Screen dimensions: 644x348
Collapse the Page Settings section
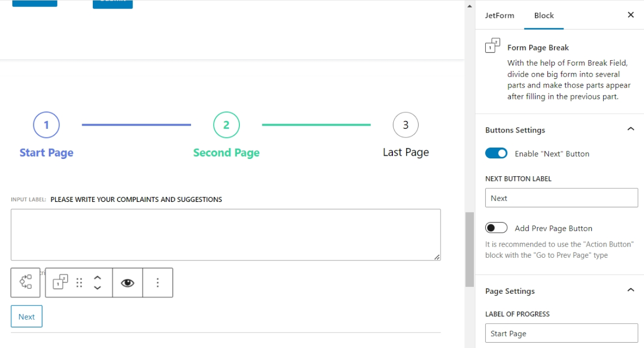point(632,291)
